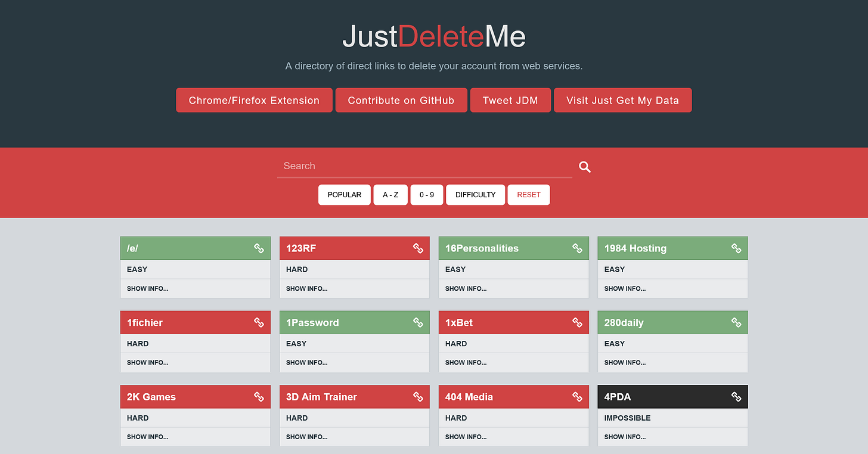Visit Just Get My Data
The width and height of the screenshot is (868, 454).
coord(623,100)
